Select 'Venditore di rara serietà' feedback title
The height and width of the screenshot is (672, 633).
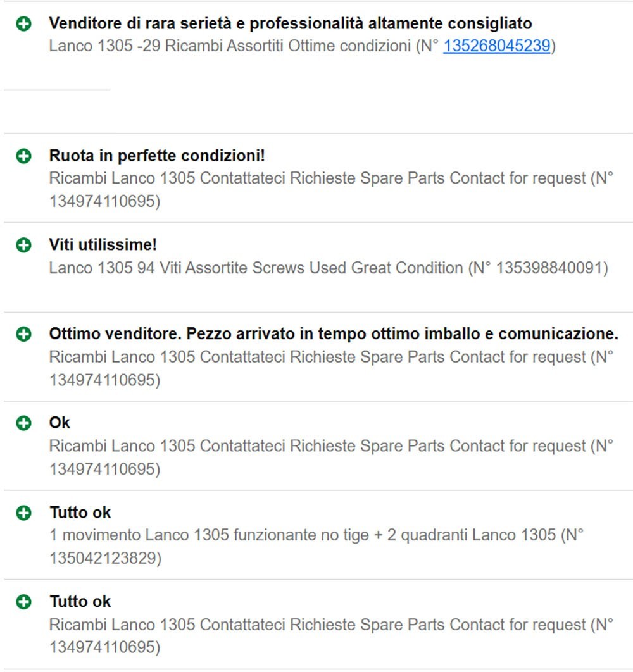tap(291, 23)
